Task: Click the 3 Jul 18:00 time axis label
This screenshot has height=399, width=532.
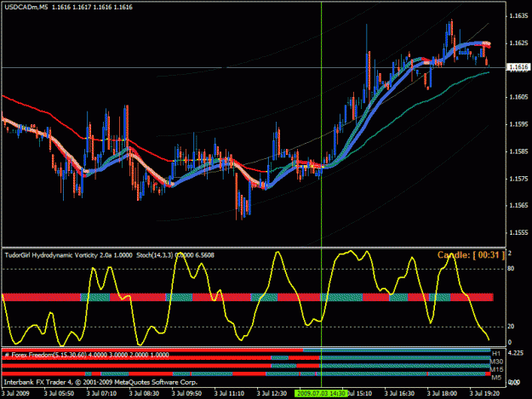Action: click(442, 394)
